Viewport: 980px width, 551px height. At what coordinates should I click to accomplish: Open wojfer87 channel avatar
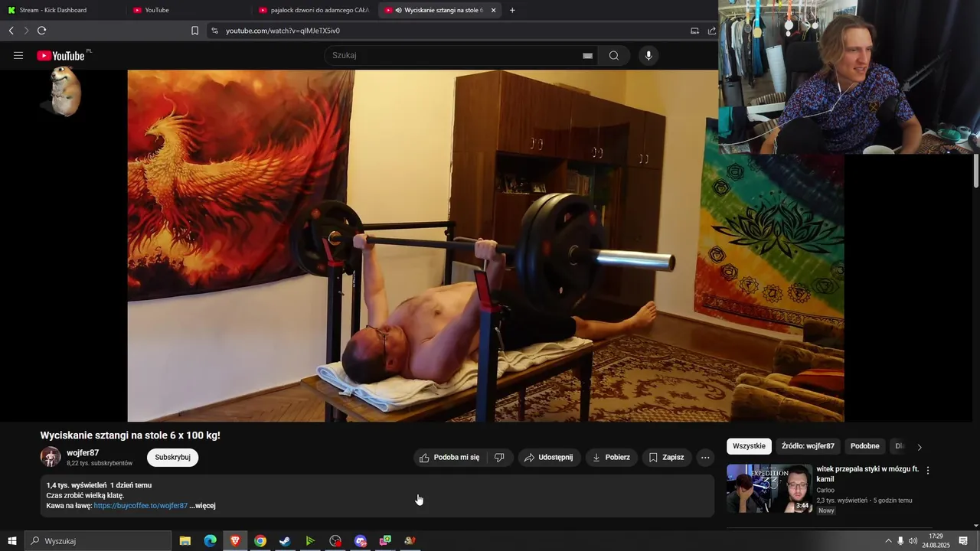(x=51, y=457)
